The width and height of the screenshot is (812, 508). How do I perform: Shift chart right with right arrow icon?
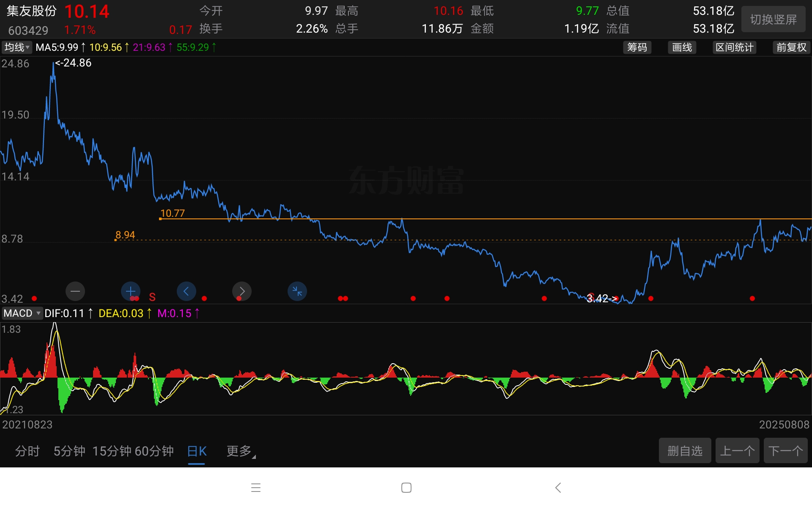click(242, 291)
